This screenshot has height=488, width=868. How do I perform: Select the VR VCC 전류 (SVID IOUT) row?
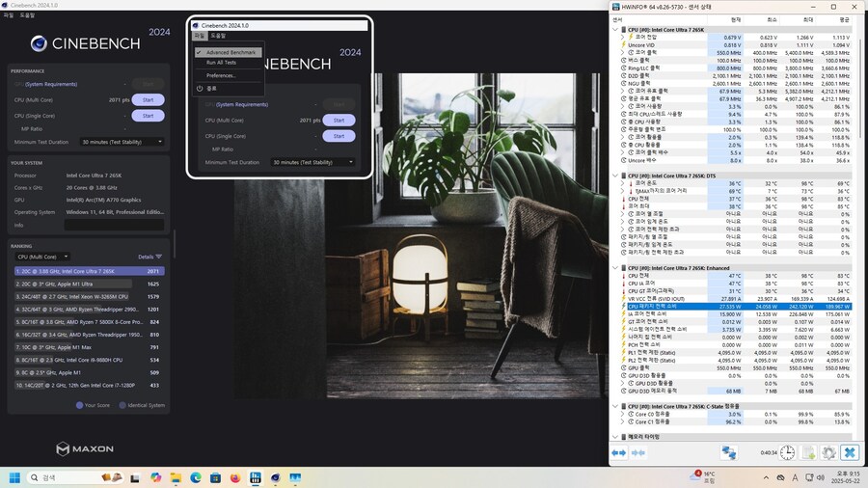736,299
